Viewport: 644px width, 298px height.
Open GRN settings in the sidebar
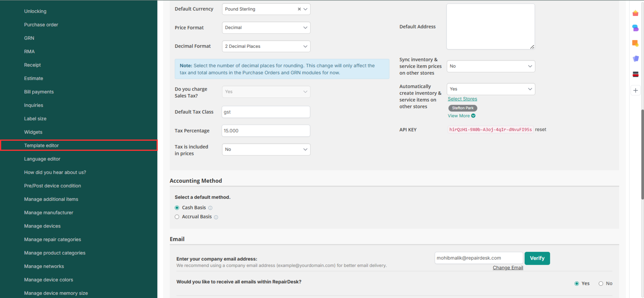[29, 38]
